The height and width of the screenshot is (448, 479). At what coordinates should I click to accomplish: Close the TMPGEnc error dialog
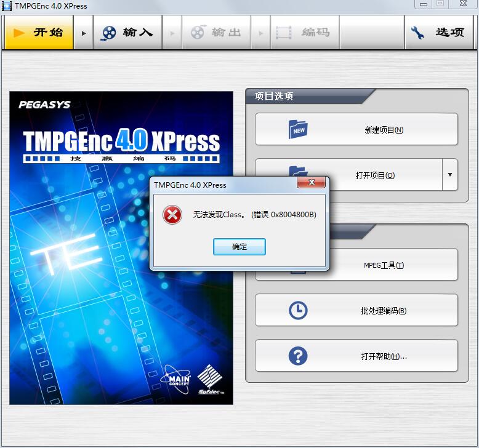coord(311,182)
